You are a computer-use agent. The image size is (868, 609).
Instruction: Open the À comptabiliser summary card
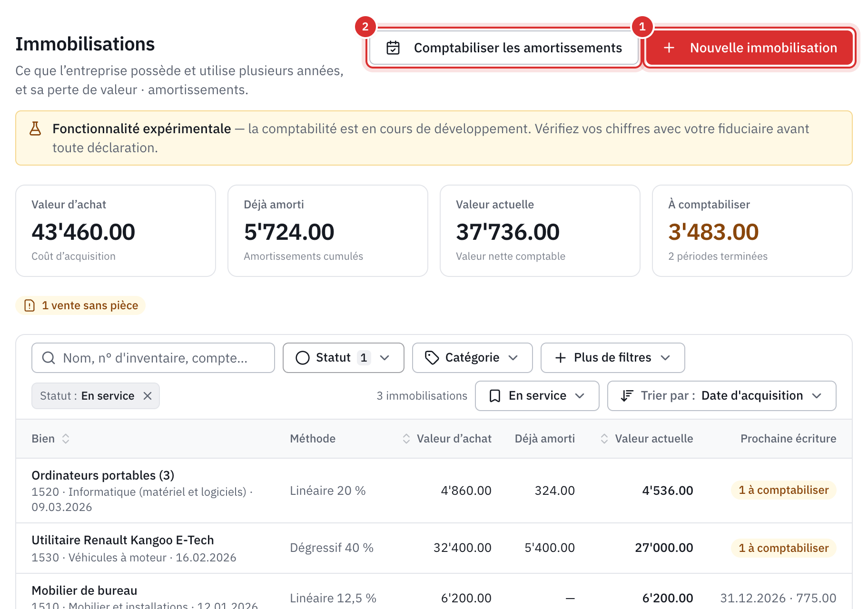tap(752, 231)
